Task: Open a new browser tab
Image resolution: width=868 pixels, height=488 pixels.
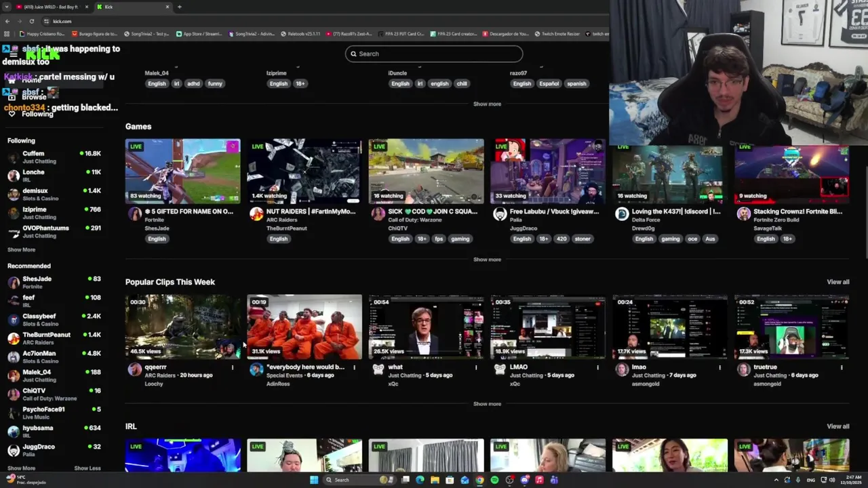Action: 179,7
